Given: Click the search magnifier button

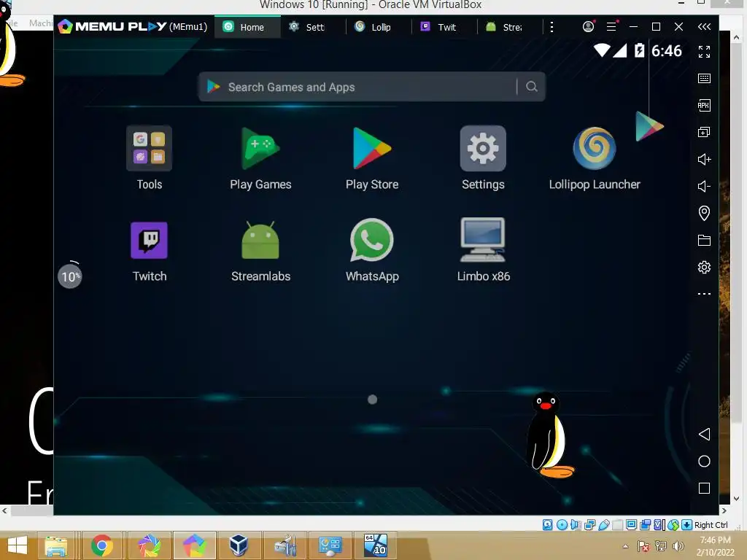Looking at the screenshot, I should pyautogui.click(x=532, y=87).
